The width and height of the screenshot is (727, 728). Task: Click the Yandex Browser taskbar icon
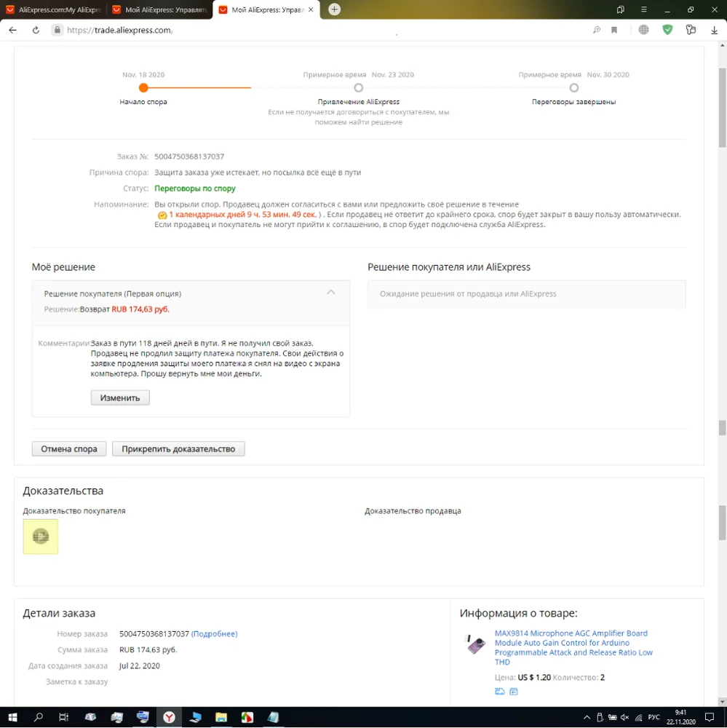pyautogui.click(x=169, y=717)
